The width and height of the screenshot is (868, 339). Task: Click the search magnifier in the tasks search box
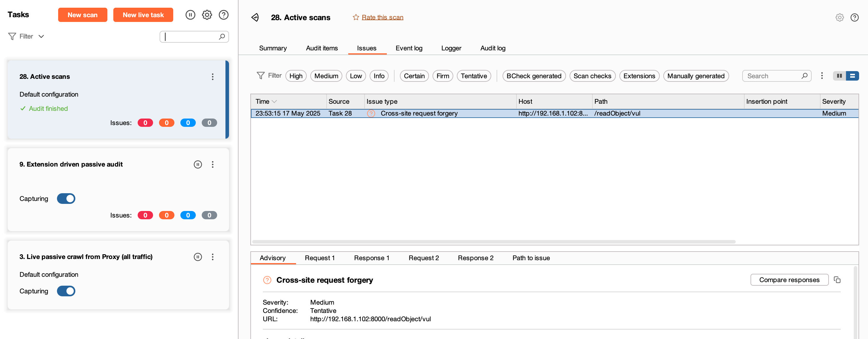(x=222, y=36)
